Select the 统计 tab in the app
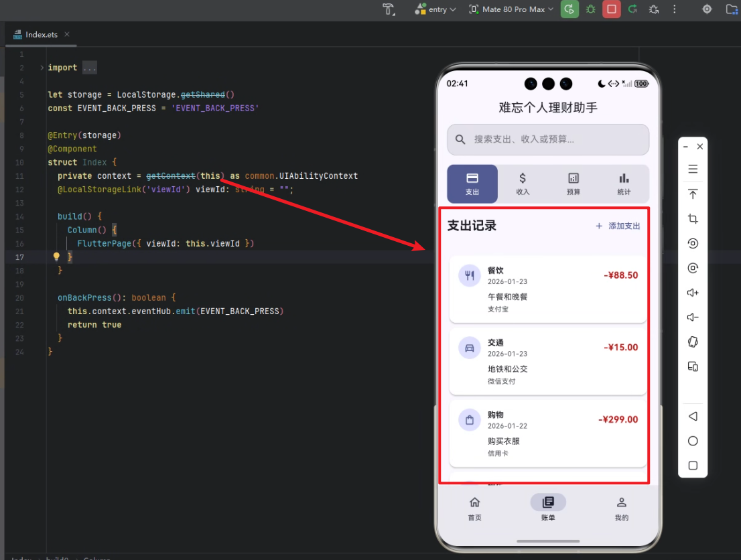Viewport: 741px width, 560px height. click(x=624, y=184)
